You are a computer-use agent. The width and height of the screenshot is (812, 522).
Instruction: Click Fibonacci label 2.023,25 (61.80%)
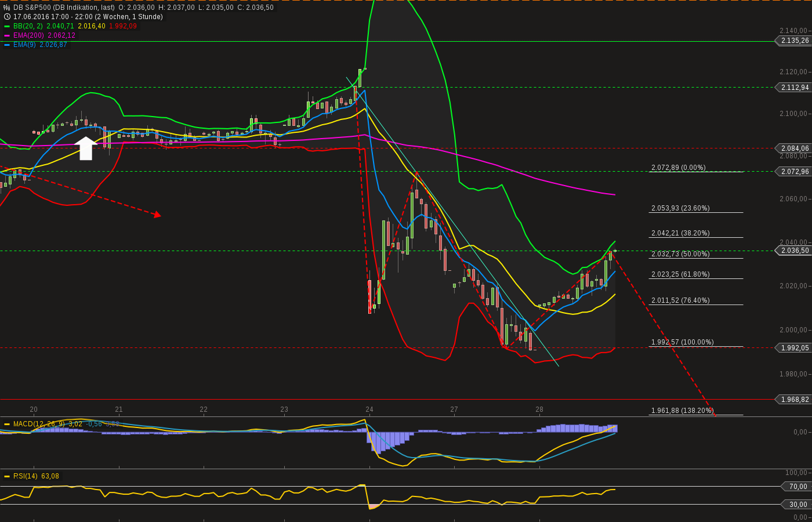click(680, 274)
